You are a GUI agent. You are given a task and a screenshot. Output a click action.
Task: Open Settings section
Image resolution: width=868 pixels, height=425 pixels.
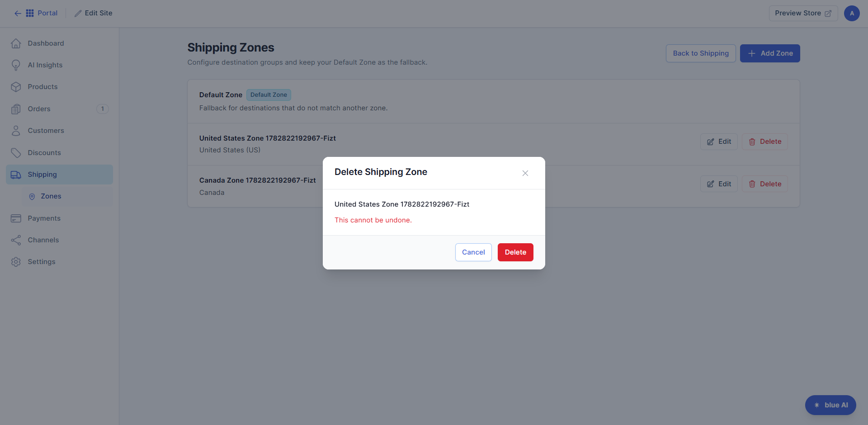coord(59,262)
